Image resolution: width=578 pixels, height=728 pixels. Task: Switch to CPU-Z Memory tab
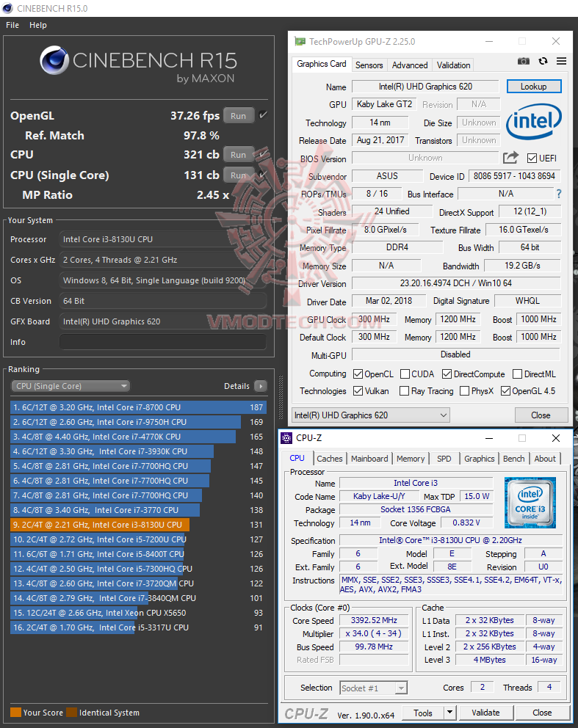(411, 459)
